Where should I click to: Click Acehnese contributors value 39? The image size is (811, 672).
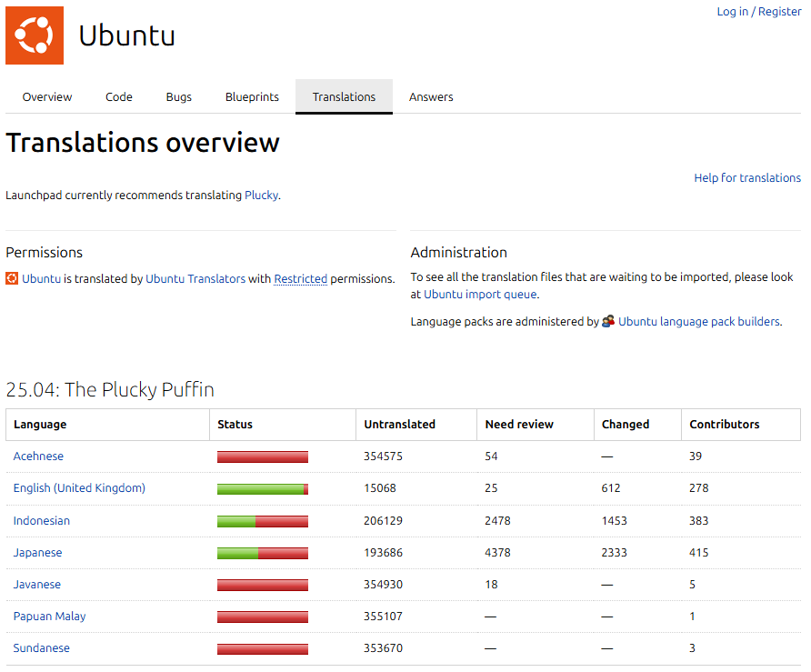(696, 456)
